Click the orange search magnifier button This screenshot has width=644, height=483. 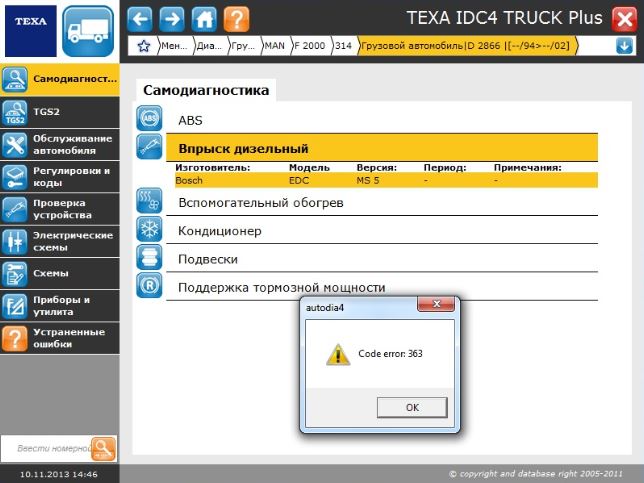point(104,449)
